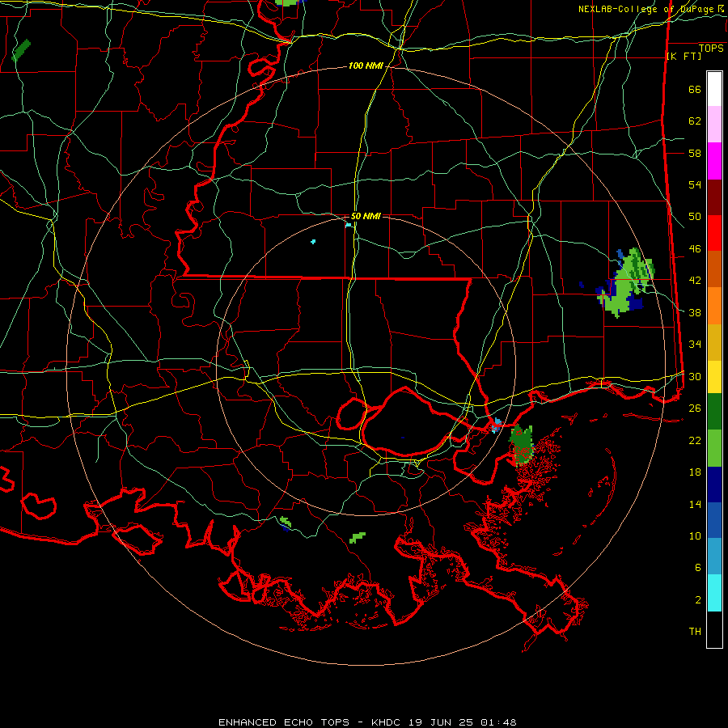Click the legend value '46'
Viewport: 728px width, 728px height.
[x=695, y=249]
